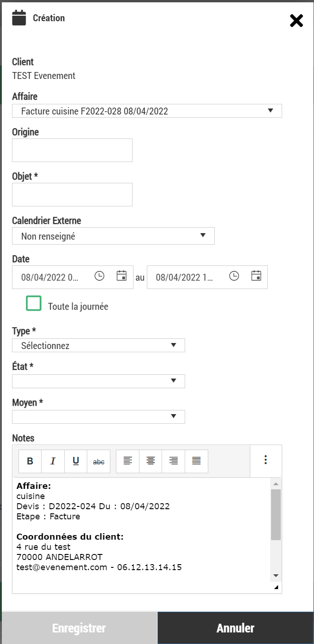The height and width of the screenshot is (644, 314).
Task: Center align the Notes text
Action: (x=151, y=461)
